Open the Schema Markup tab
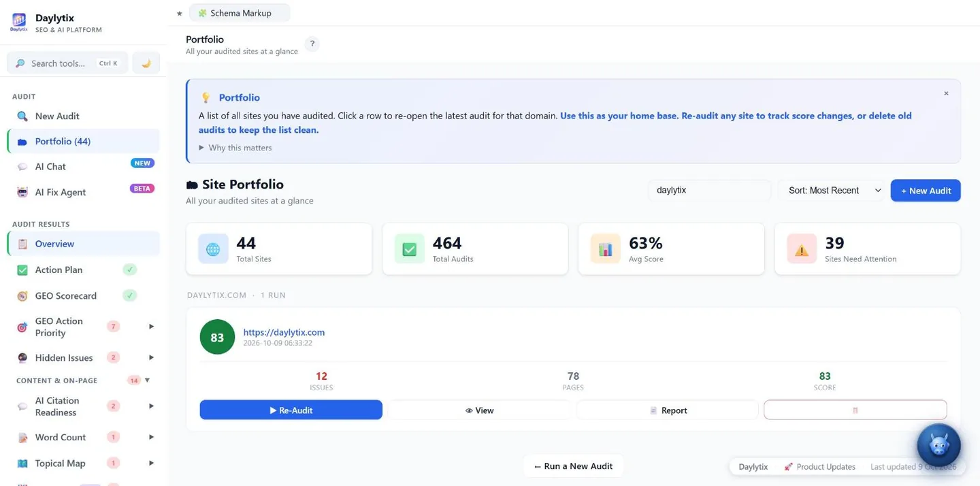Screen dimensions: 980x486 pos(240,13)
